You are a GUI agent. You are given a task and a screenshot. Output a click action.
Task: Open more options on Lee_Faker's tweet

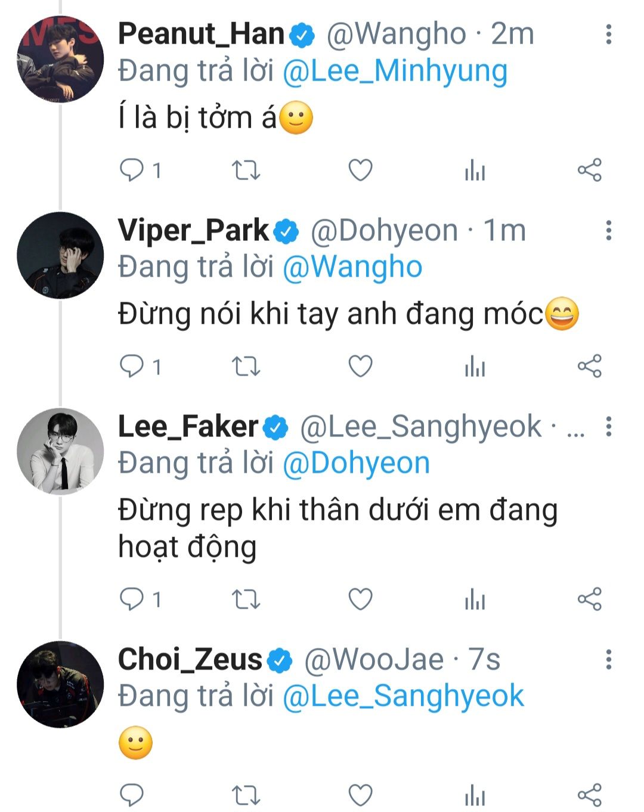point(608,427)
